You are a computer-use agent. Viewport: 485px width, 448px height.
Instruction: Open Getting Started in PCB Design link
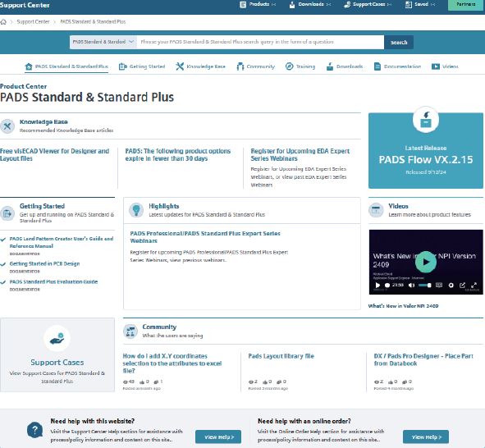point(44,263)
